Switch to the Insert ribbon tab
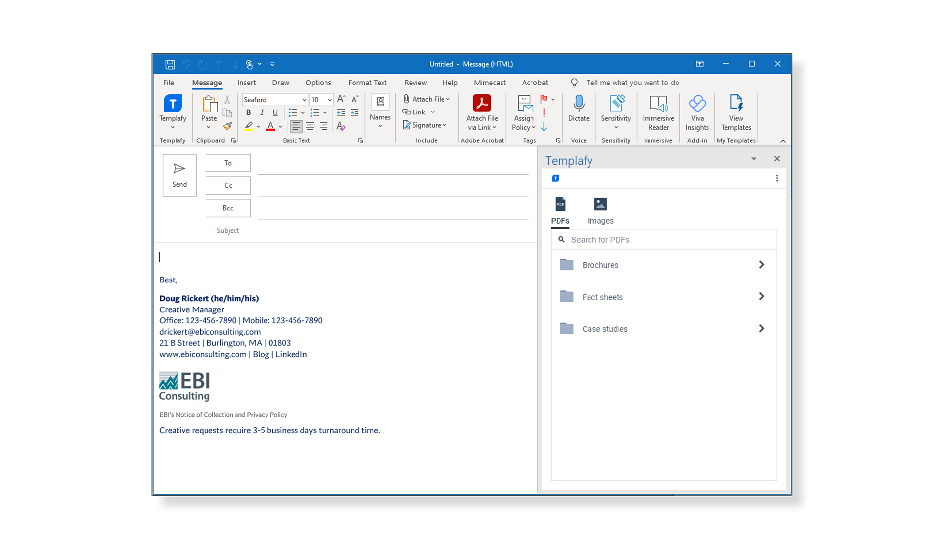The height and width of the screenshot is (560, 944). [x=246, y=83]
